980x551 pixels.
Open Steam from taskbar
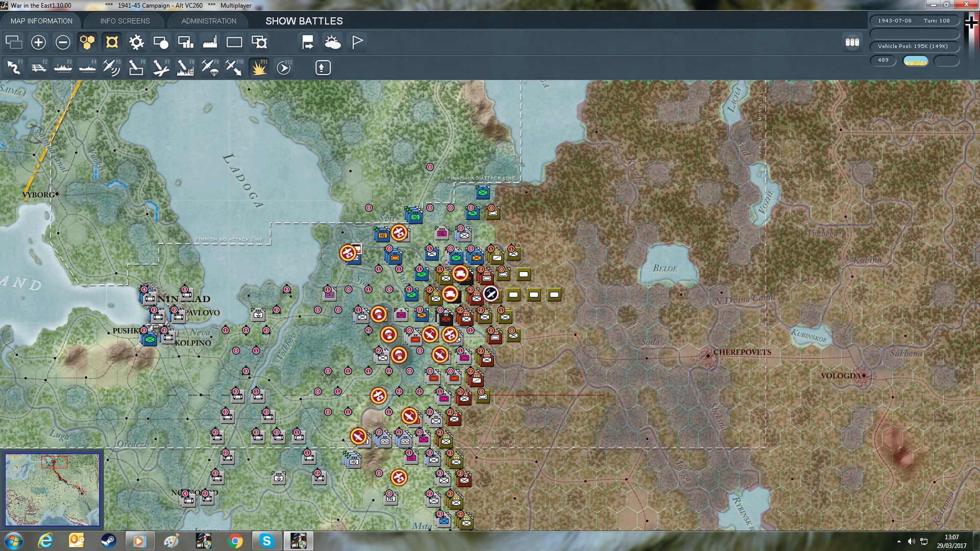pos(108,541)
